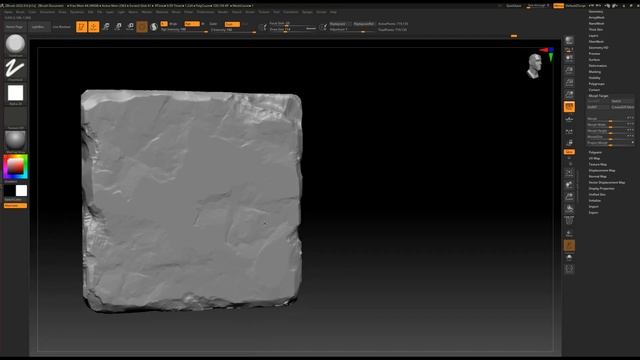Viewport: 640px width, 360px height.
Task: Expand the Masking subpalette
Action: pos(595,72)
